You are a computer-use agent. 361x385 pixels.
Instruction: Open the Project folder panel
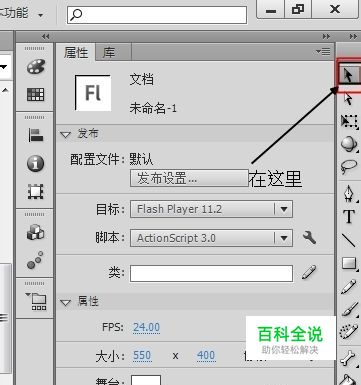pos(36,301)
